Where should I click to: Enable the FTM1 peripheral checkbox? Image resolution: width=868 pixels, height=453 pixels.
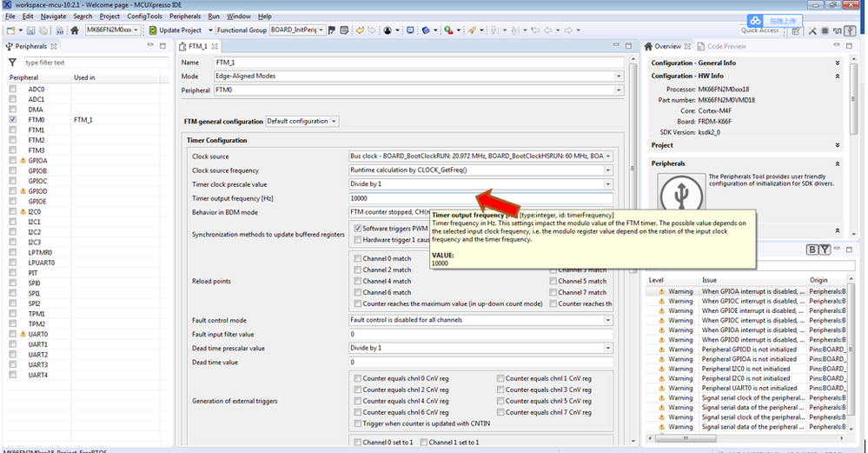tap(13, 130)
